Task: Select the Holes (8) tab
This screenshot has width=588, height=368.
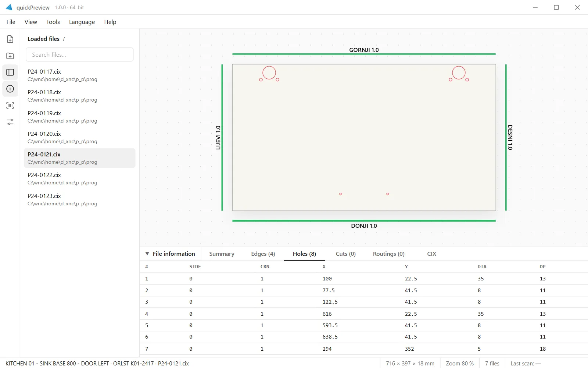Action: [304, 254]
